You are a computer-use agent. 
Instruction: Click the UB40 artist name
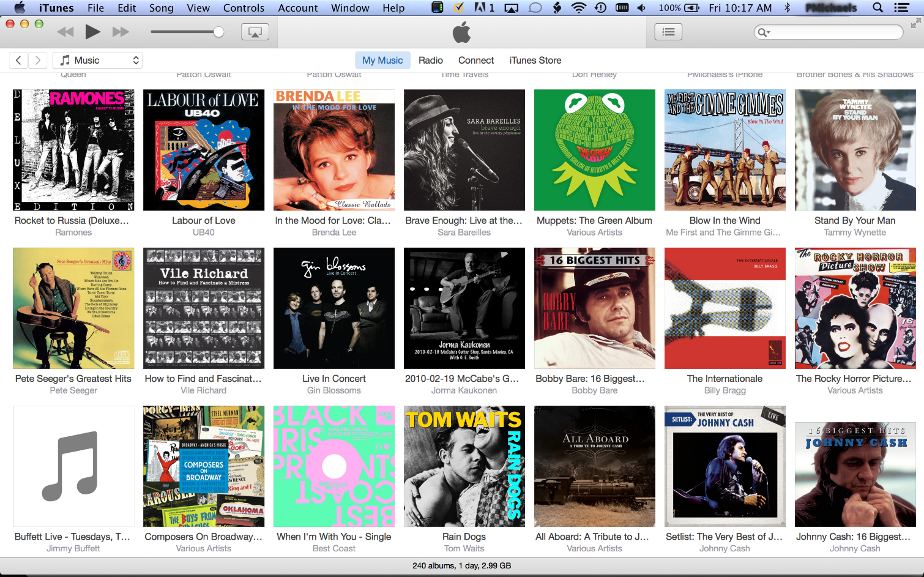pos(204,233)
